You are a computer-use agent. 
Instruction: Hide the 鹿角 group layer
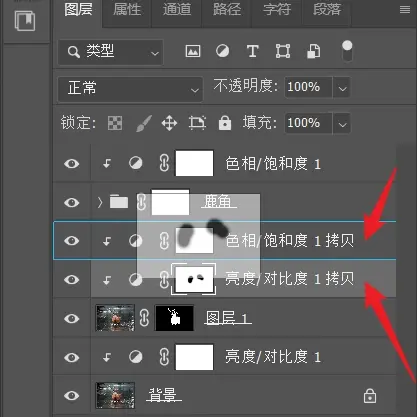tap(72, 202)
